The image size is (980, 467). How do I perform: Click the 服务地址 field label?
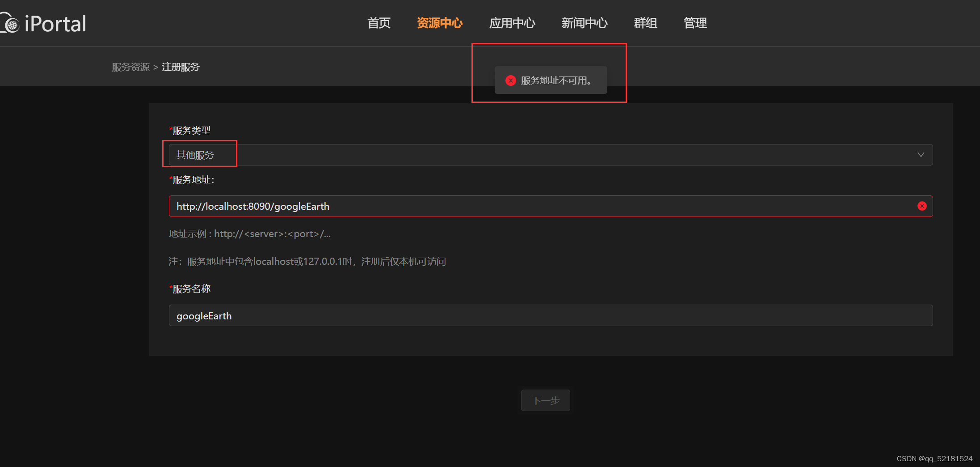coord(192,180)
